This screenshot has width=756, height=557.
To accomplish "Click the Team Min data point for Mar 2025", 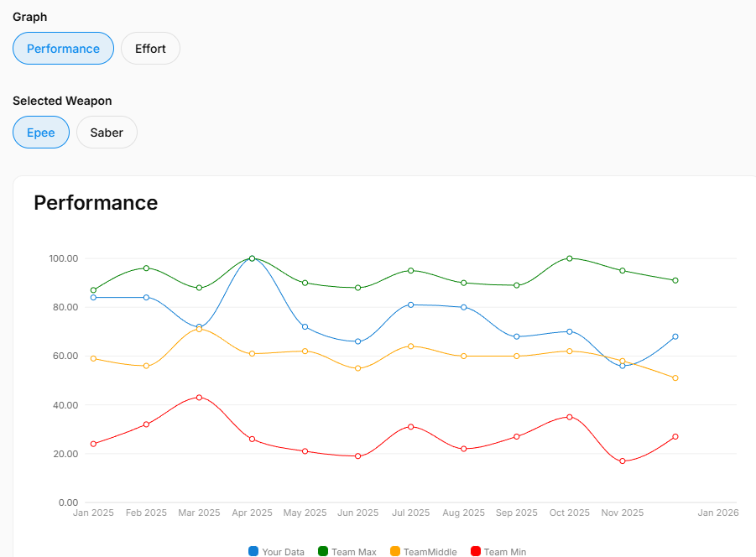I will click(199, 398).
